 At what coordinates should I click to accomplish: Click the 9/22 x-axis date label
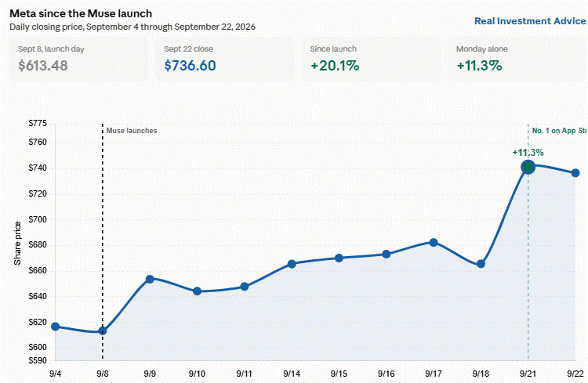pos(575,374)
